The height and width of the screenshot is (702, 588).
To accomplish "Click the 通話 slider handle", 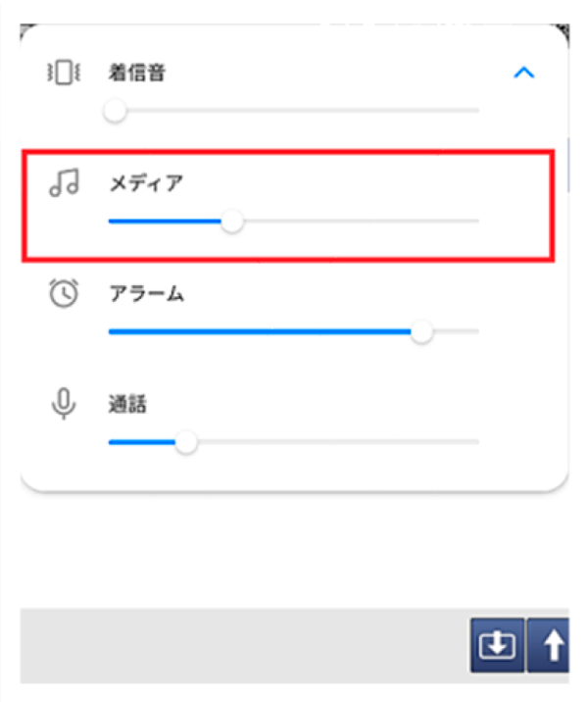I will 185,442.
